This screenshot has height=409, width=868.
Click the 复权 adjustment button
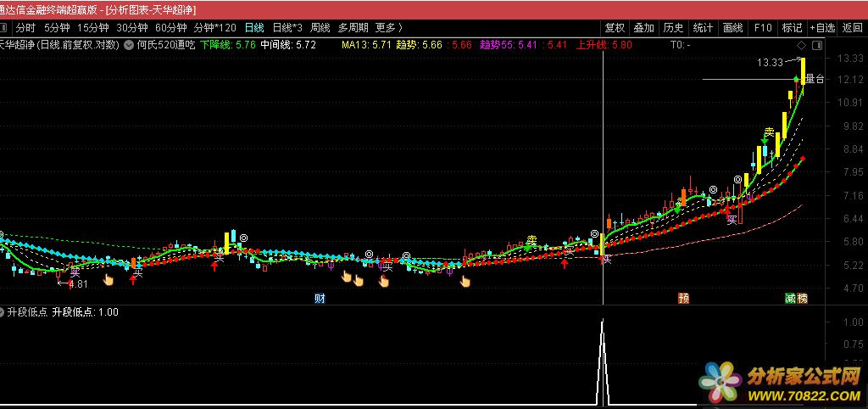pyautogui.click(x=615, y=27)
